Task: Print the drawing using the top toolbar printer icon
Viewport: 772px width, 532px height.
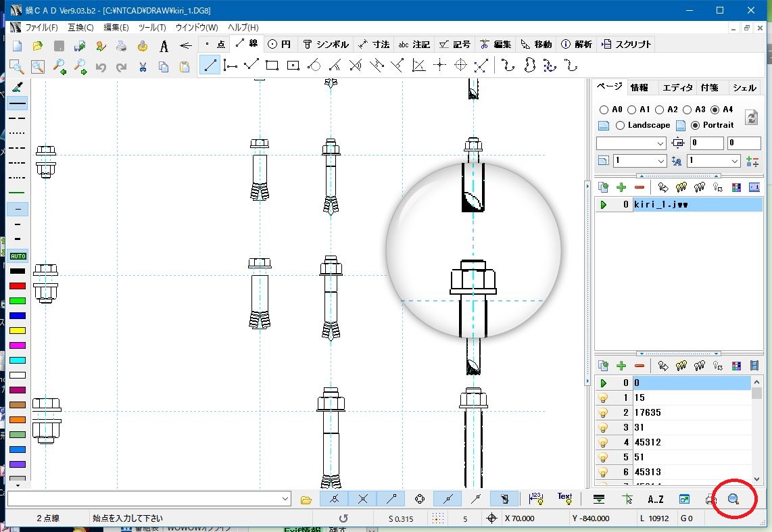Action: [121, 46]
